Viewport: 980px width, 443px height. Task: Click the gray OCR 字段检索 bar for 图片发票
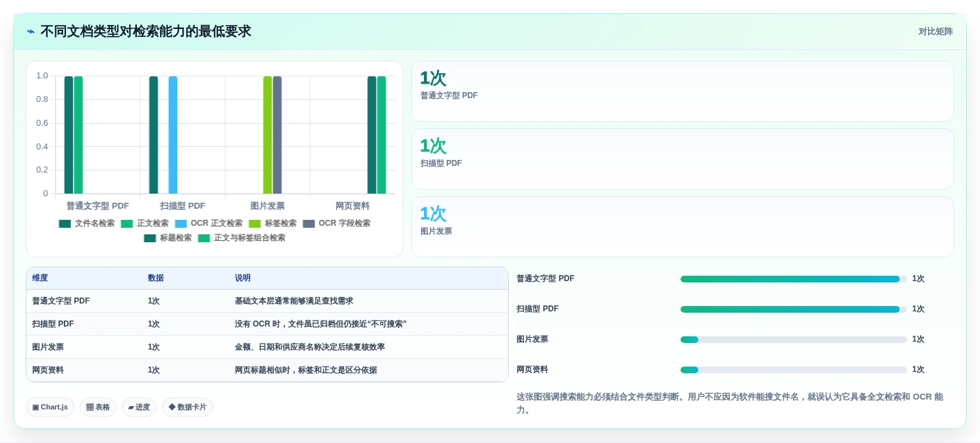pyautogui.click(x=277, y=135)
